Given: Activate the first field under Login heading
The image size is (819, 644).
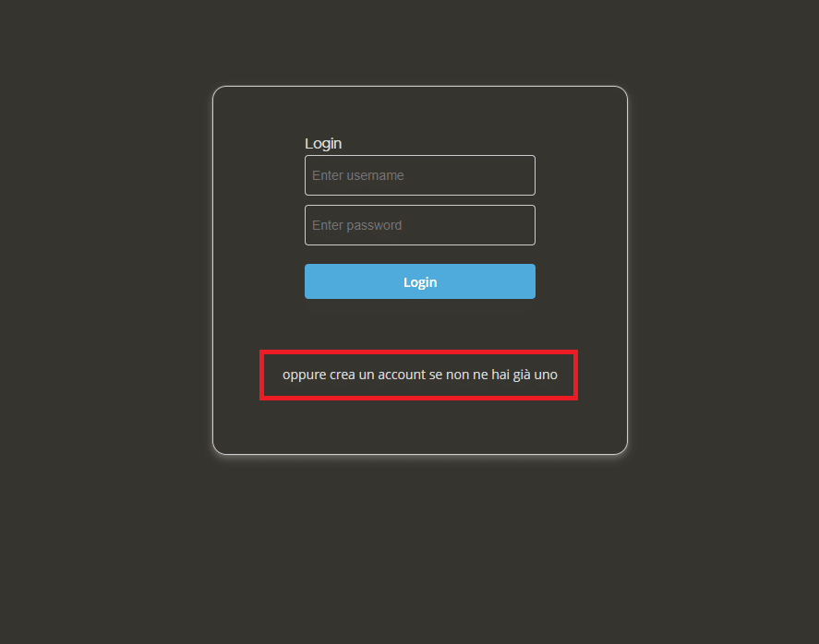Looking at the screenshot, I should [x=420, y=175].
